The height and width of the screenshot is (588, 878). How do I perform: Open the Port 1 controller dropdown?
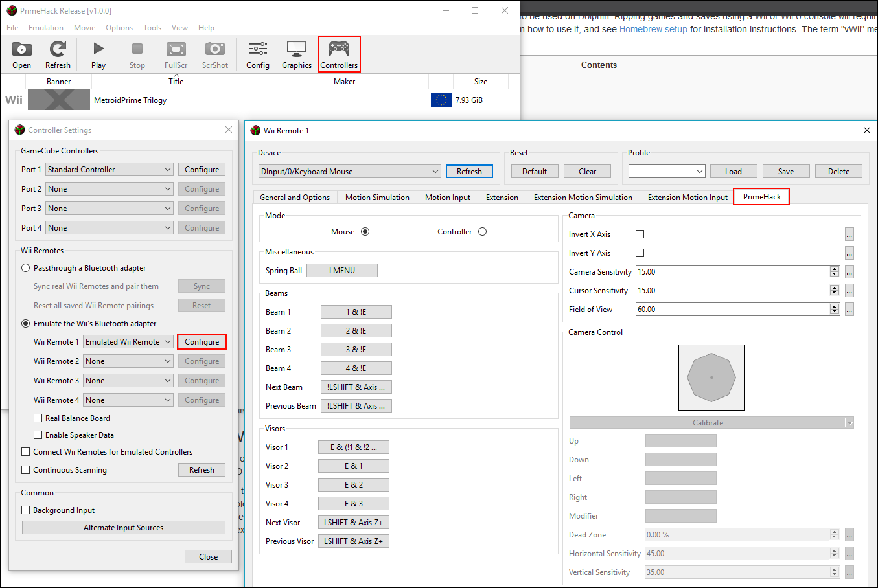click(x=109, y=170)
